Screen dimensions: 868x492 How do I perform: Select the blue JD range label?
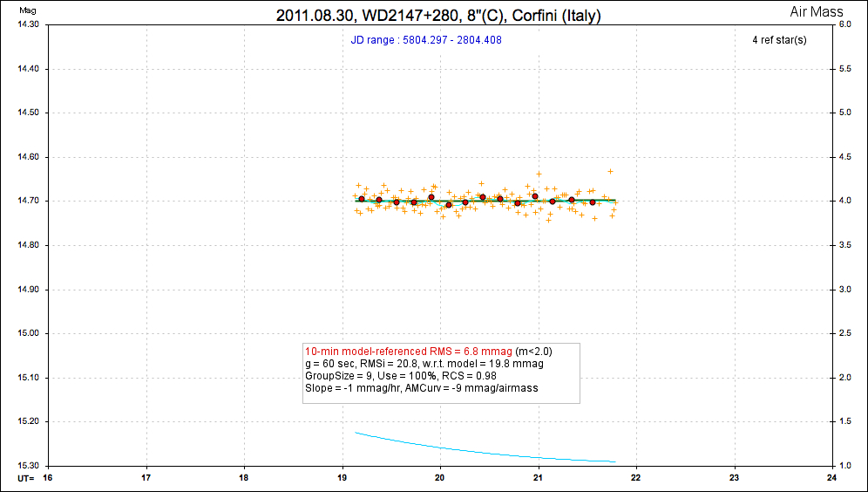(x=426, y=40)
